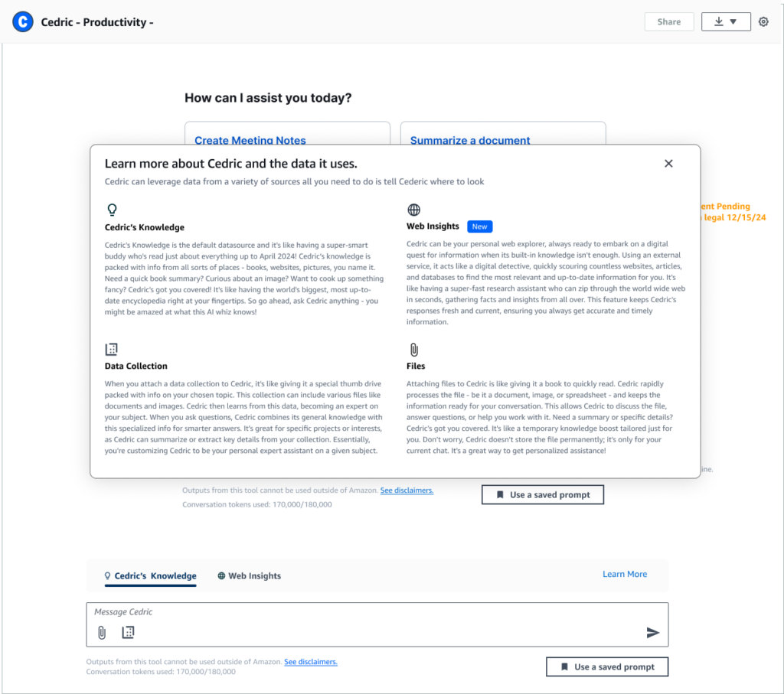Click the globe icon above Web Insights heading

click(413, 210)
